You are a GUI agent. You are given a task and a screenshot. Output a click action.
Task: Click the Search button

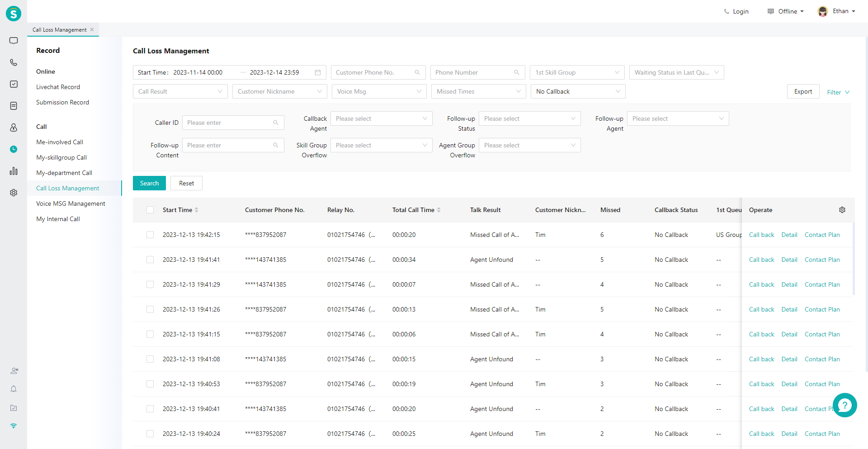coord(149,183)
